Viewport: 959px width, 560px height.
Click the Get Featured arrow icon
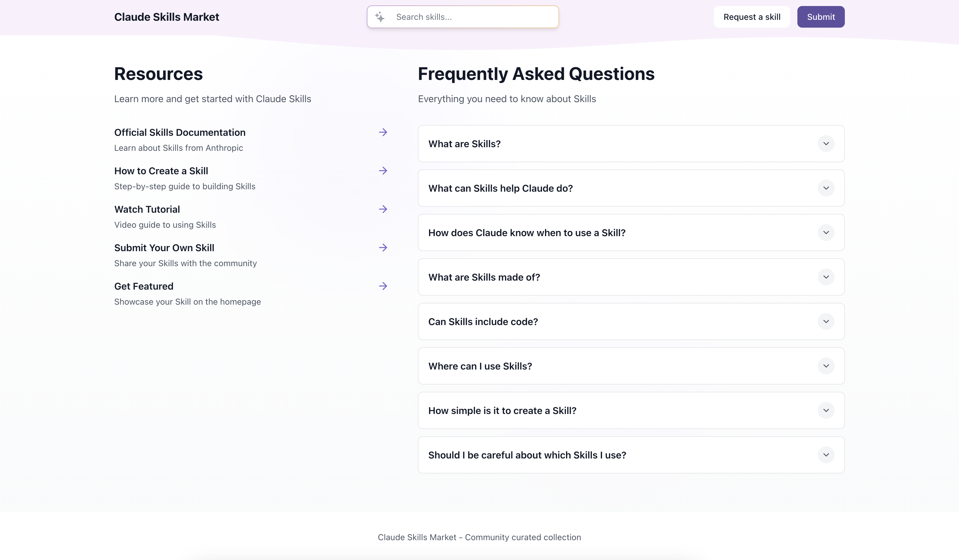click(x=383, y=286)
